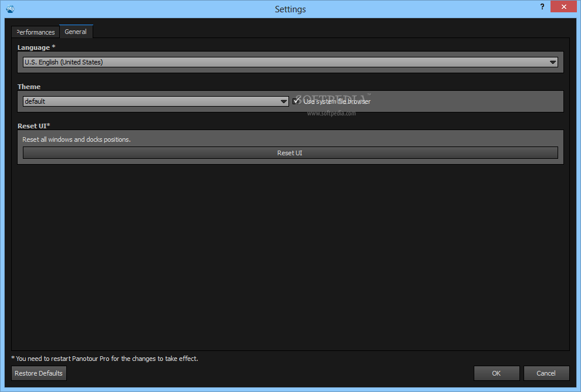The image size is (581, 392).
Task: Switch to the Performances tab
Action: click(x=36, y=32)
